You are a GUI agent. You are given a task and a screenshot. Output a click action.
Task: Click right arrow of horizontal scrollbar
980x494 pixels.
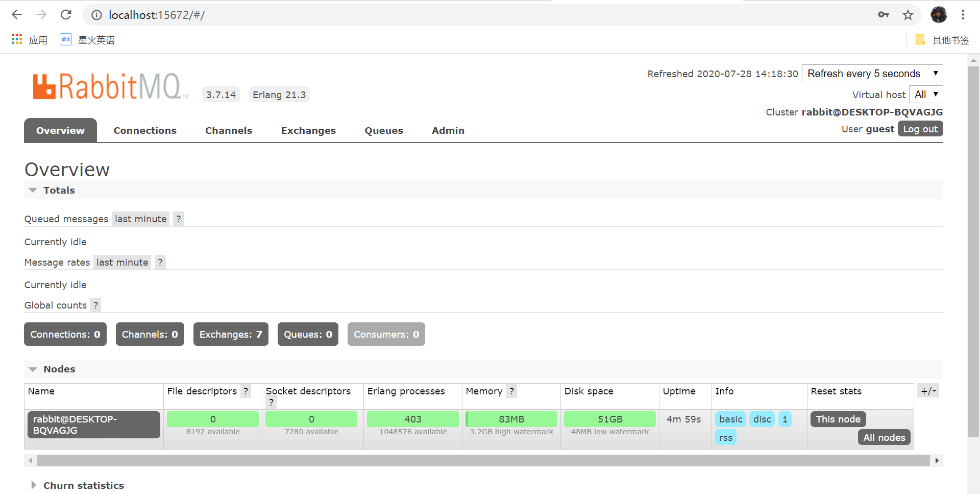click(x=937, y=460)
